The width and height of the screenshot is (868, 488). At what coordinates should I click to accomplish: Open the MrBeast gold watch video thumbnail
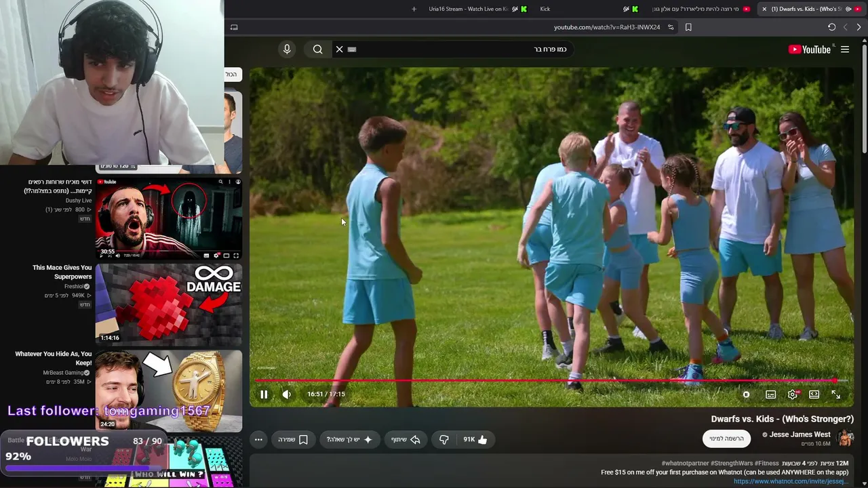point(168,390)
